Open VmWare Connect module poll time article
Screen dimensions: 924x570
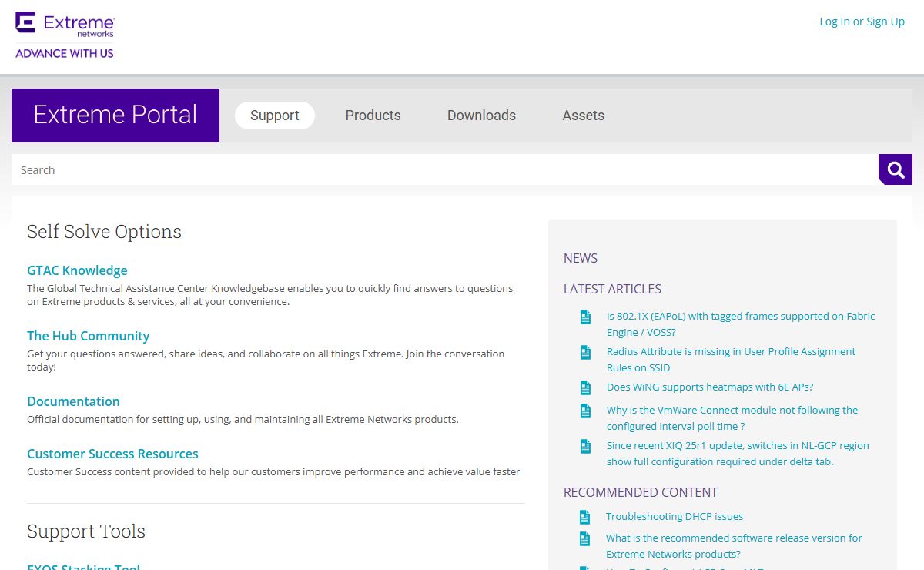point(732,418)
